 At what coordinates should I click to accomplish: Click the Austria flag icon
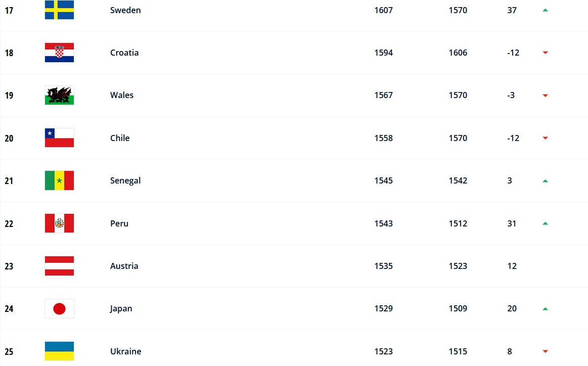(x=59, y=266)
